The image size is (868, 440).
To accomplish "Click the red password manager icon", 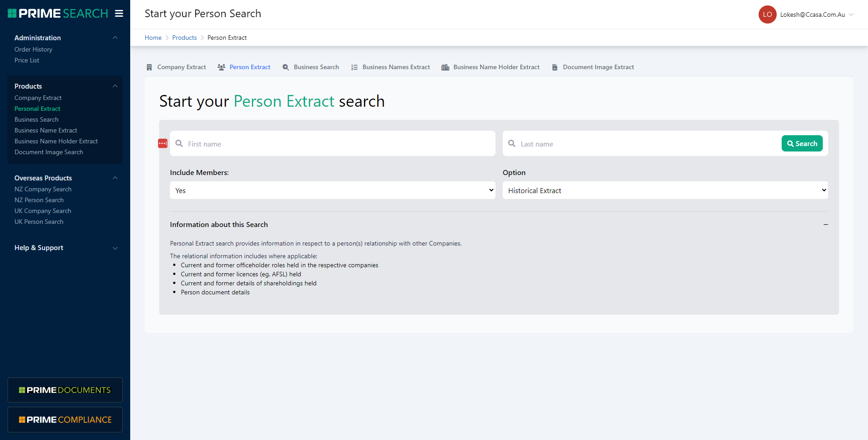I will (163, 143).
